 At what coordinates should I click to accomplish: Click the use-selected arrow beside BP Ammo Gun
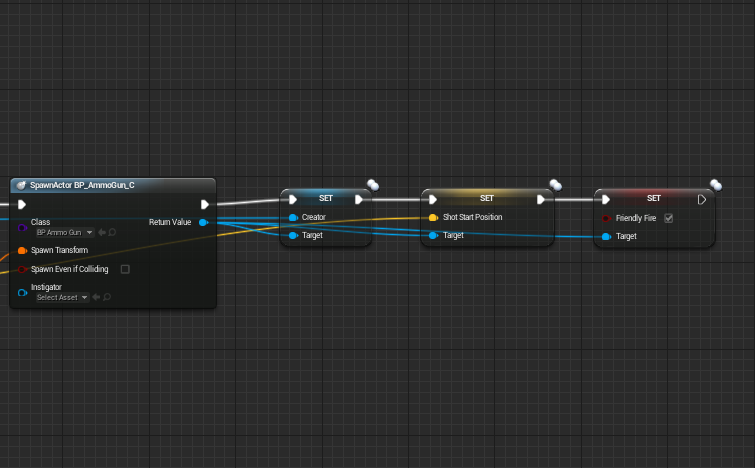[102, 233]
